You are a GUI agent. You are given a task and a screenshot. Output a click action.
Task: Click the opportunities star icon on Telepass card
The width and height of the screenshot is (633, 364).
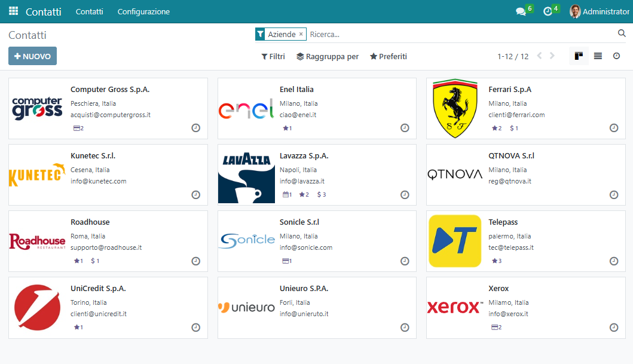(x=494, y=261)
